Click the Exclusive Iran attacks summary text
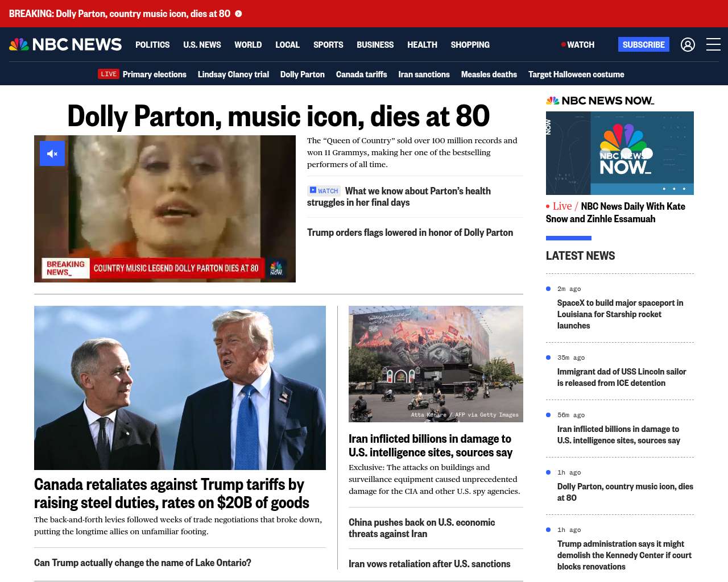 (435, 479)
